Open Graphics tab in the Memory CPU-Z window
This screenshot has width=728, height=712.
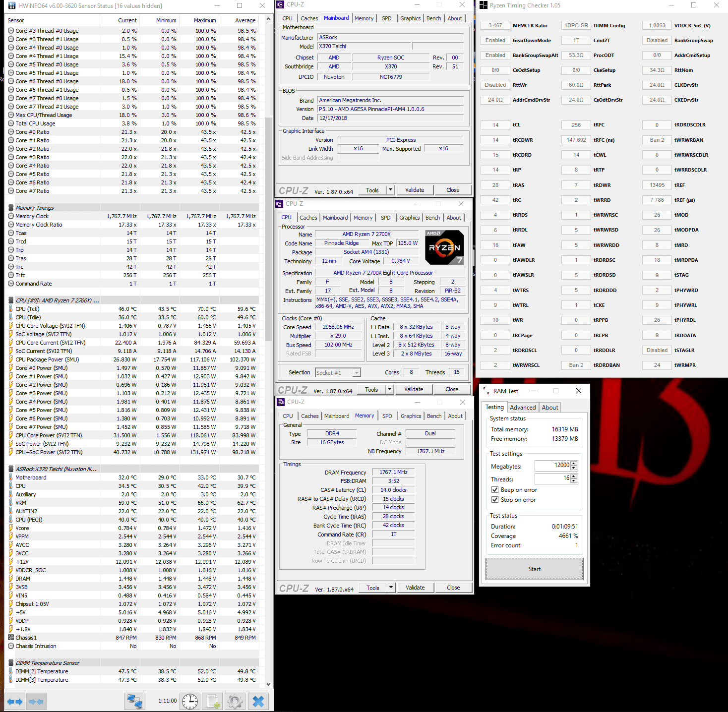pos(411,416)
